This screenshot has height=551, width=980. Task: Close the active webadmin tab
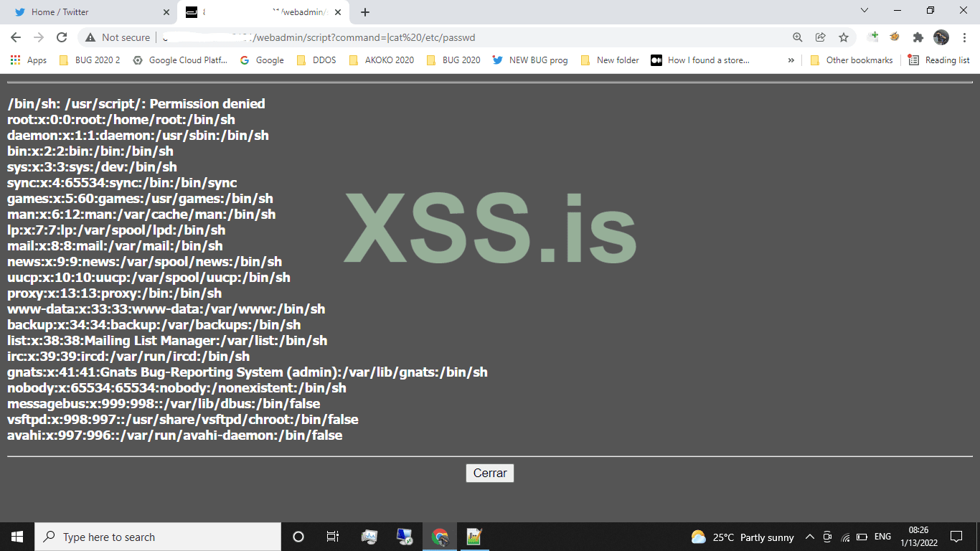pyautogui.click(x=338, y=12)
